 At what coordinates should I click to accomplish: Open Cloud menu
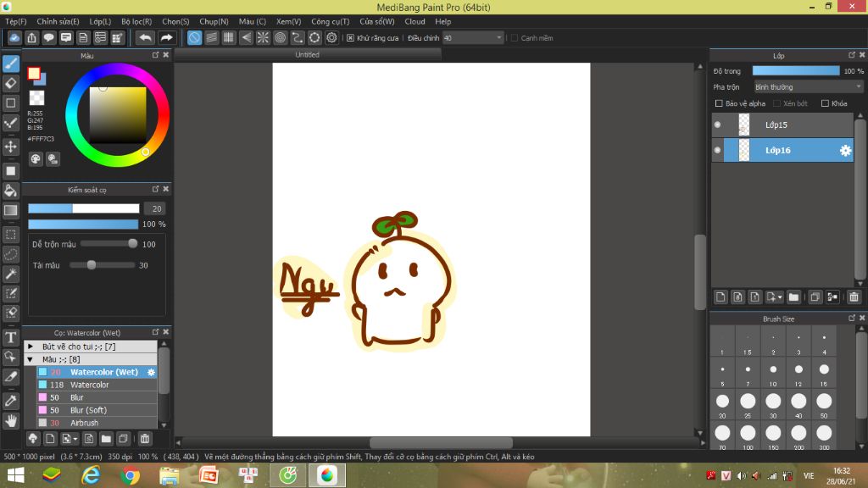415,21
